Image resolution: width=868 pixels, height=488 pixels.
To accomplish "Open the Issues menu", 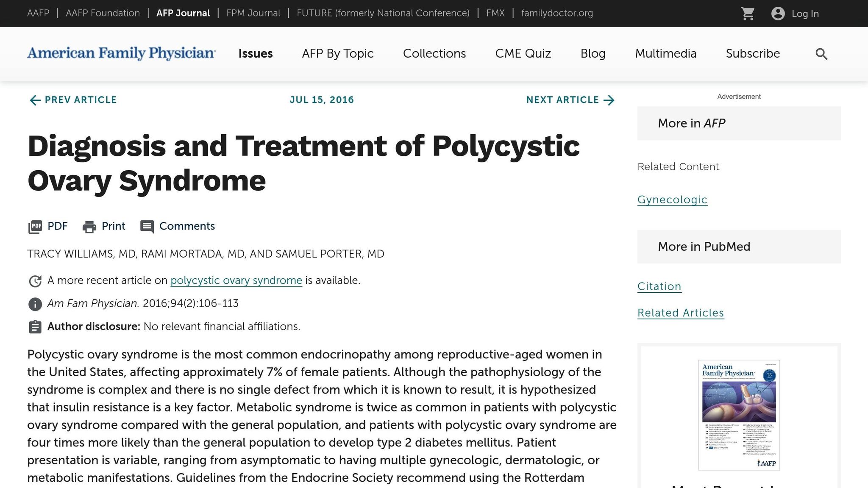I will coord(255,53).
